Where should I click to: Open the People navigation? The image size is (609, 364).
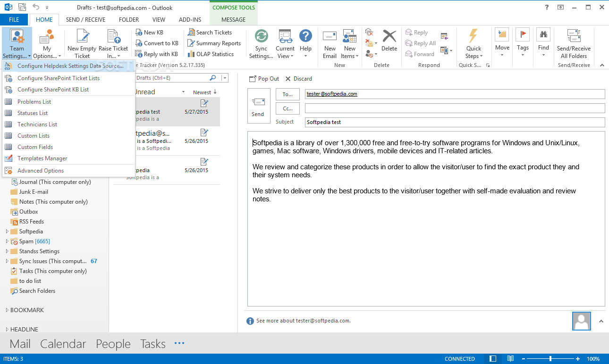click(113, 344)
